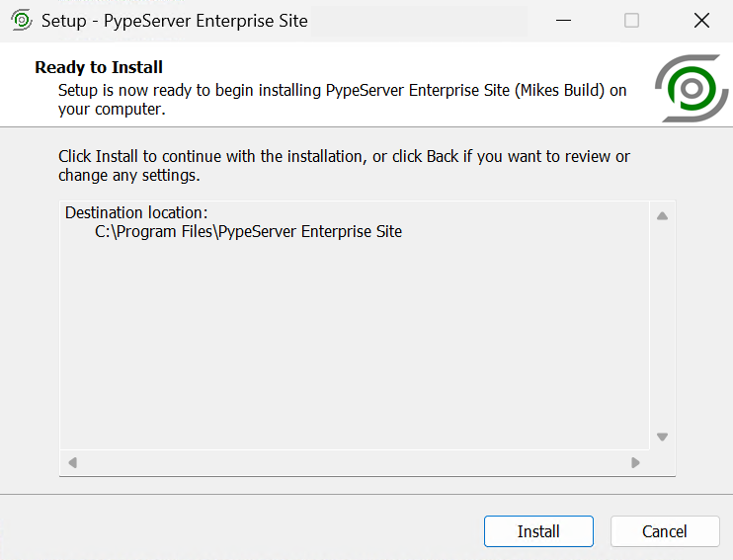Close the Setup window
The width and height of the screenshot is (733, 560).
click(700, 20)
